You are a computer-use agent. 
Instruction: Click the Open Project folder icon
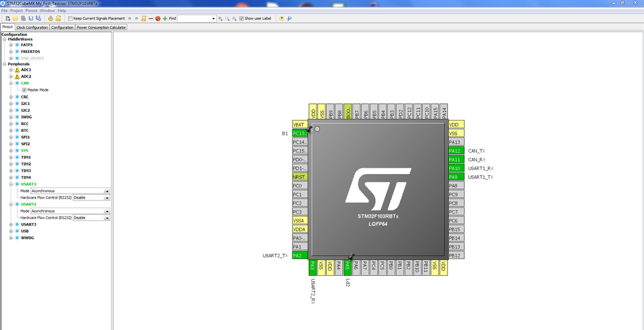[x=15, y=19]
